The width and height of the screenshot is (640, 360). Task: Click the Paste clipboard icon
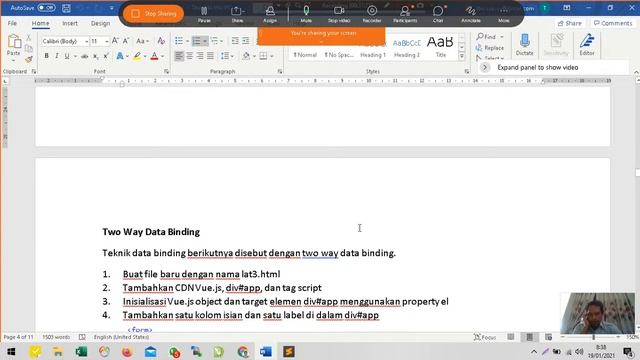[x=14, y=41]
